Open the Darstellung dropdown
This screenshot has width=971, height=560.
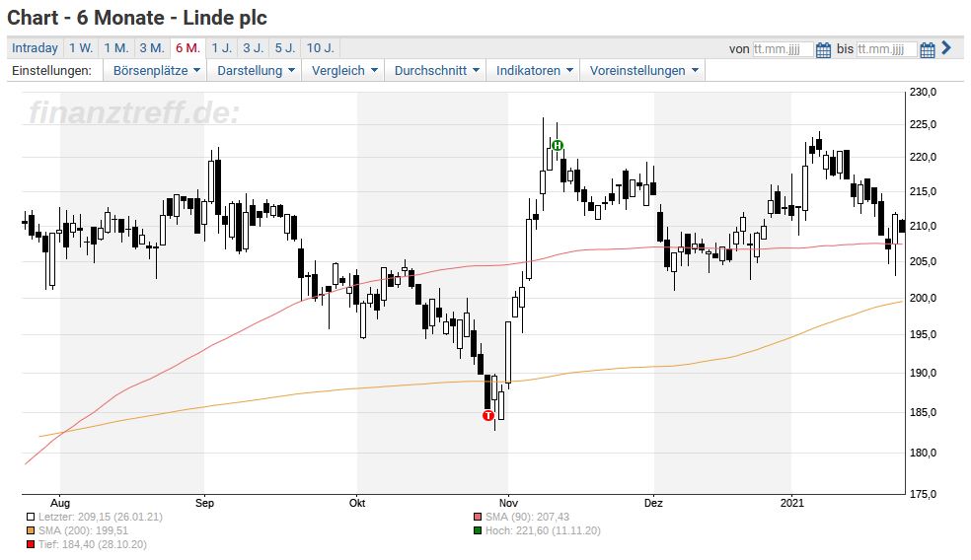tap(256, 71)
